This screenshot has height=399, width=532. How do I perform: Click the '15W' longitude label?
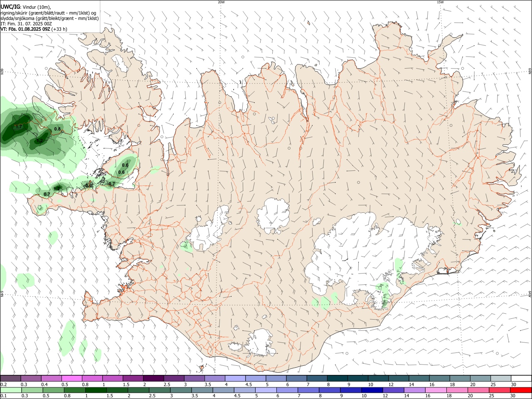(x=440, y=2)
